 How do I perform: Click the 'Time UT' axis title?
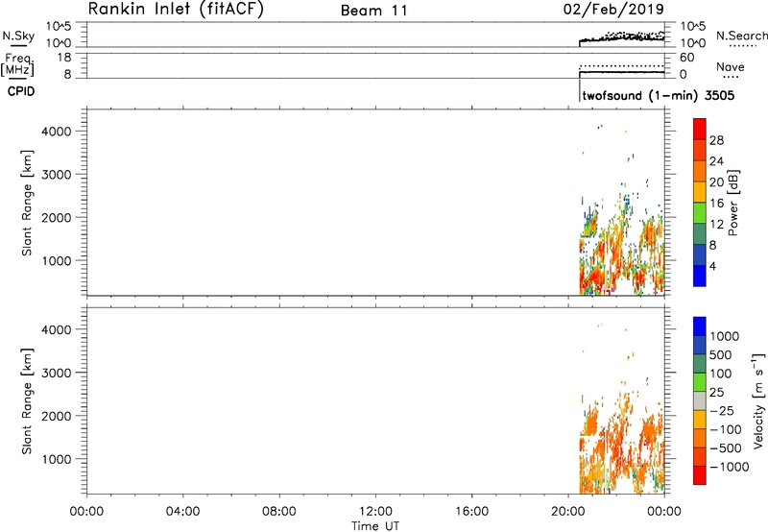(x=375, y=526)
